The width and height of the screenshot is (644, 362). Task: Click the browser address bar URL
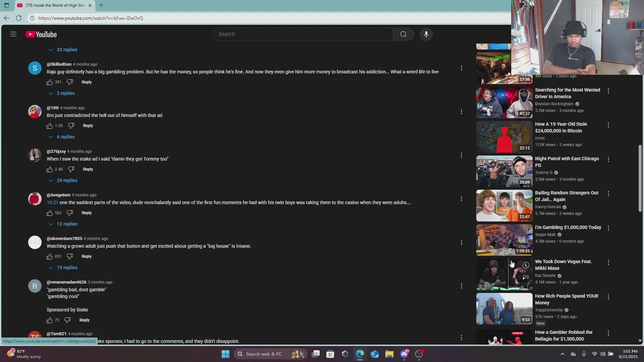pos(91,18)
